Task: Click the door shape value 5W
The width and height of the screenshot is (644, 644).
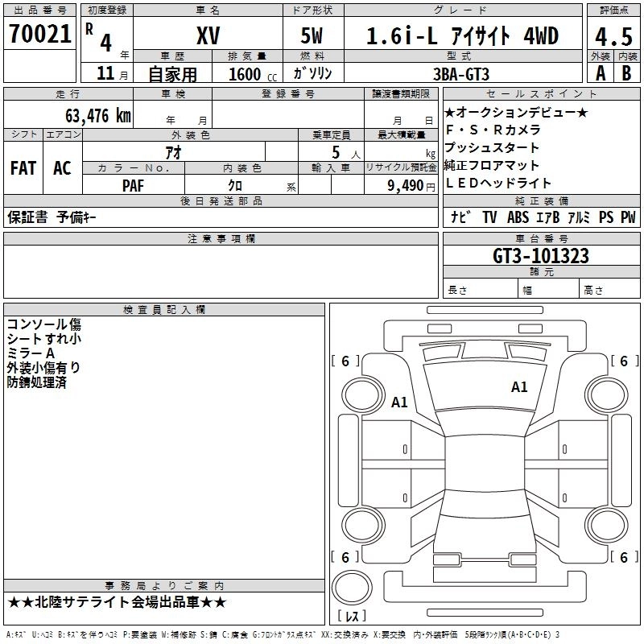Action: 312,35
